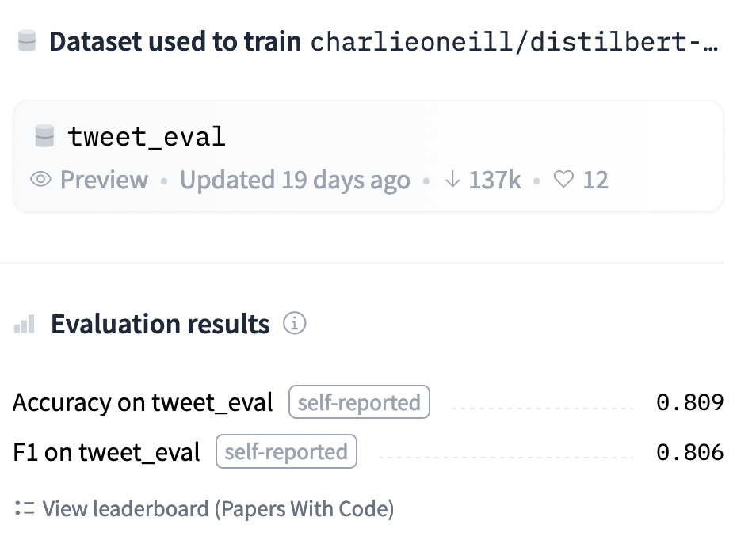Click the eye Preview icon
The image size is (756, 559).
(x=40, y=180)
